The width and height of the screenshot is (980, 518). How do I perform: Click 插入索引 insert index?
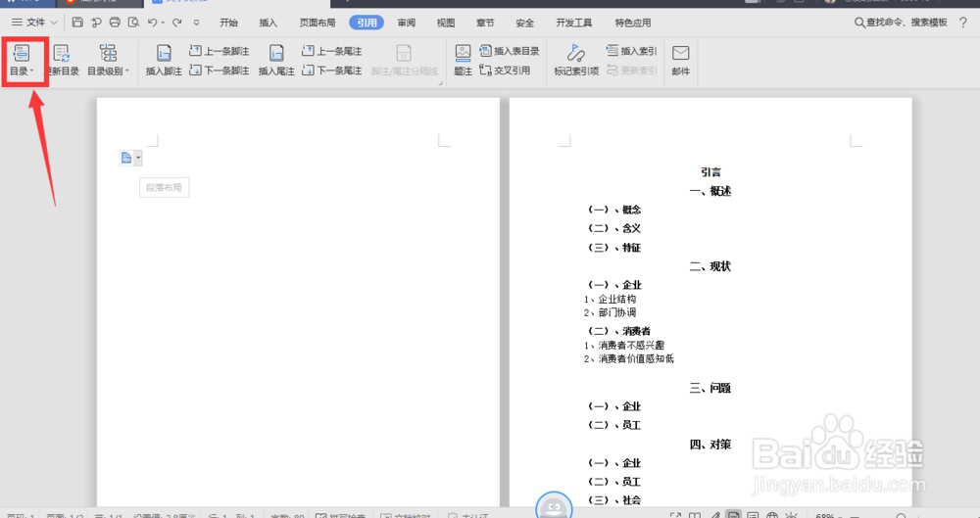[631, 51]
